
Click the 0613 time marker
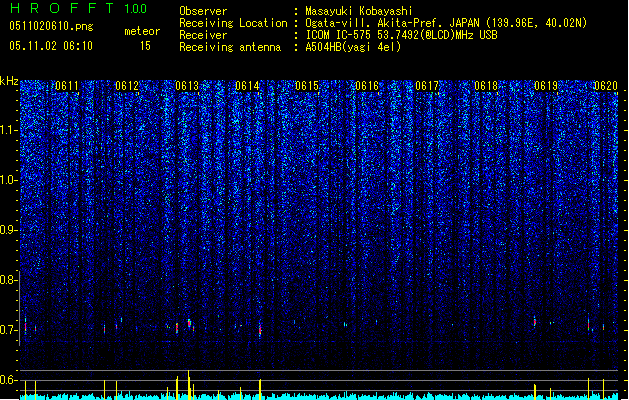tap(187, 86)
